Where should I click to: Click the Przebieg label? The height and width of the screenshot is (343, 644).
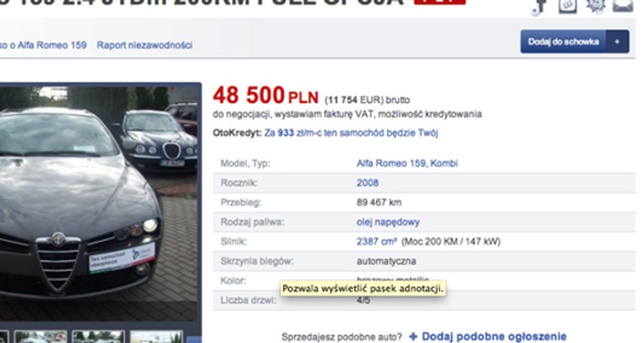pyautogui.click(x=241, y=202)
